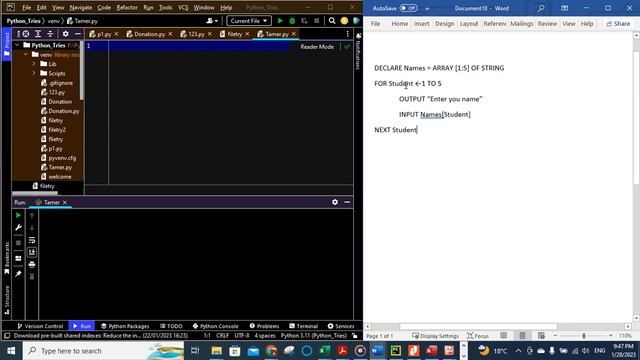Image resolution: width=640 pixels, height=360 pixels.
Task: Select Word Print Layout view button
Action: point(522,336)
